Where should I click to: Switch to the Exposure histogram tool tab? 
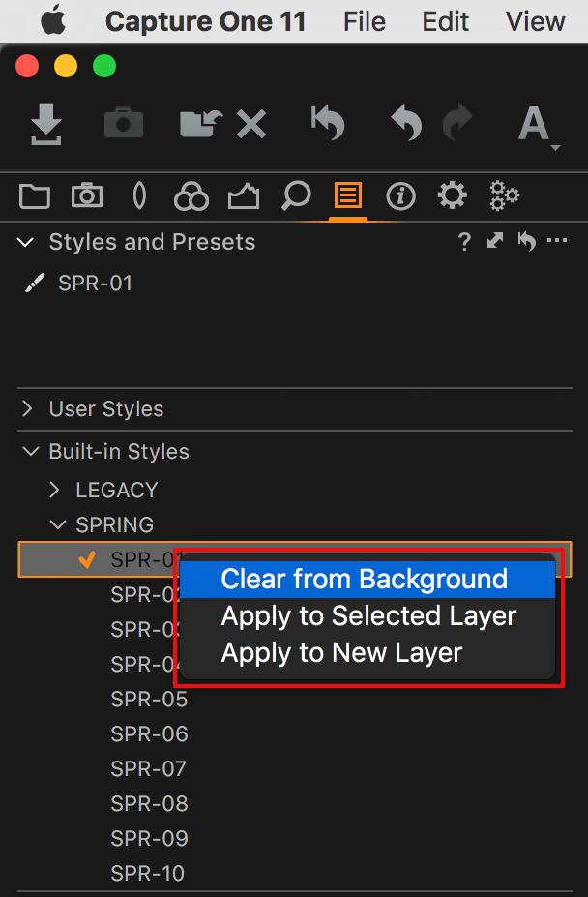pos(244,196)
